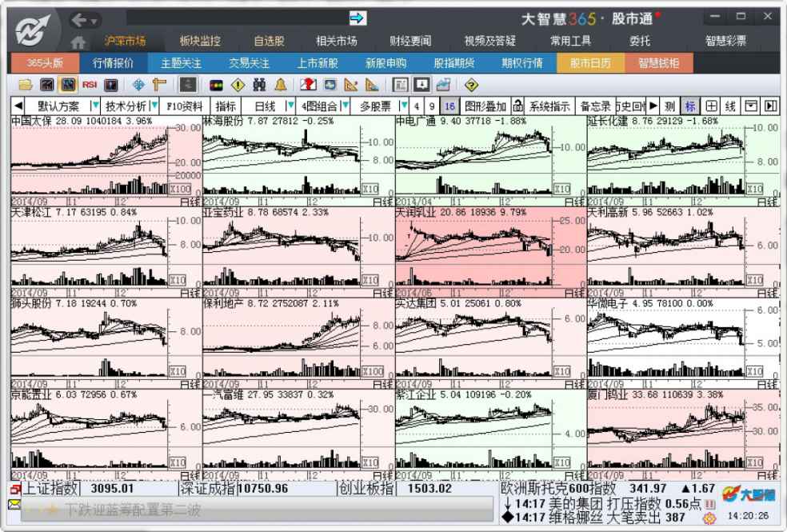787x532 pixels.
Task: Click the second triangle ruler icon
Action: [373, 85]
